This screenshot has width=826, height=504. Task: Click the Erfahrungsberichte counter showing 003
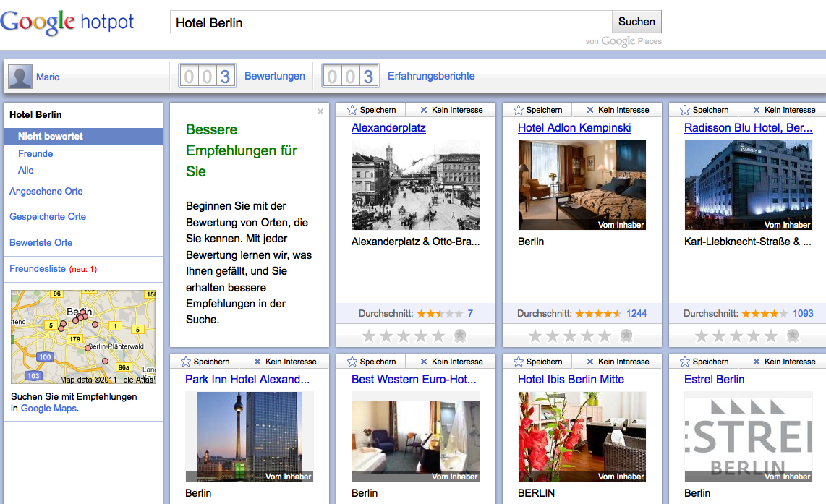(350, 77)
